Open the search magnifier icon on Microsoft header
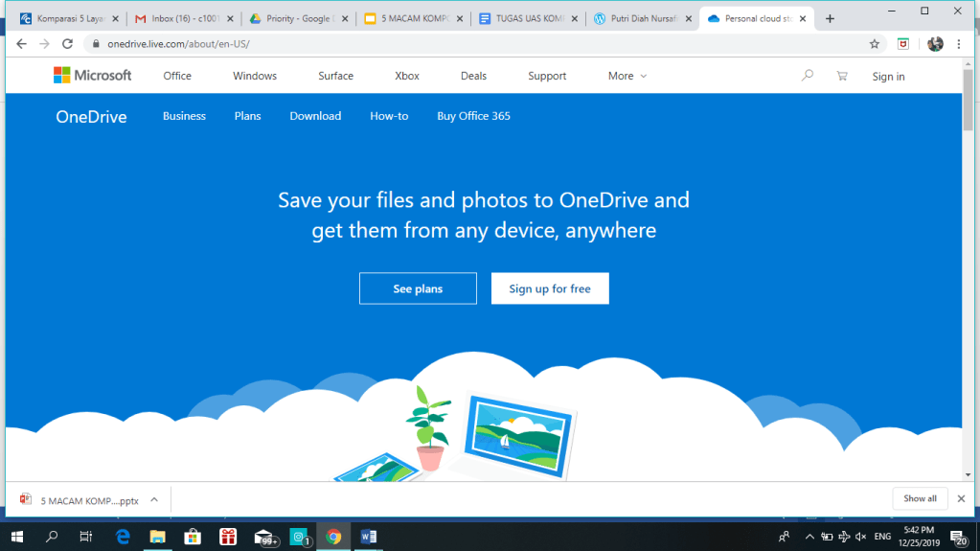 point(808,76)
